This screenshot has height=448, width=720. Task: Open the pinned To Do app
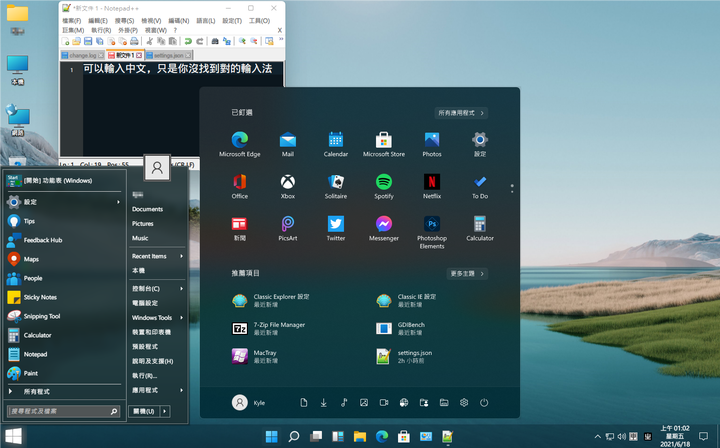[x=480, y=186]
